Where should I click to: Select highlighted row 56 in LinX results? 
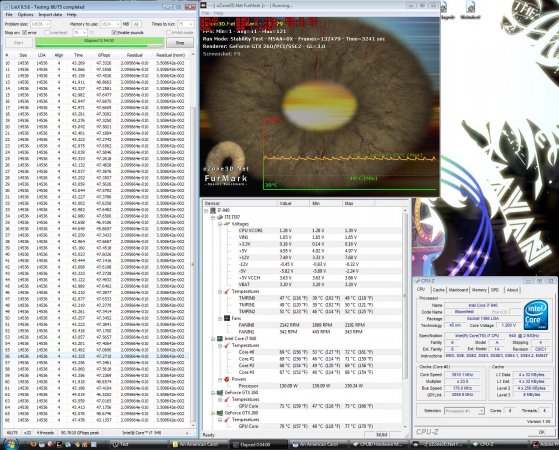tap(96, 356)
